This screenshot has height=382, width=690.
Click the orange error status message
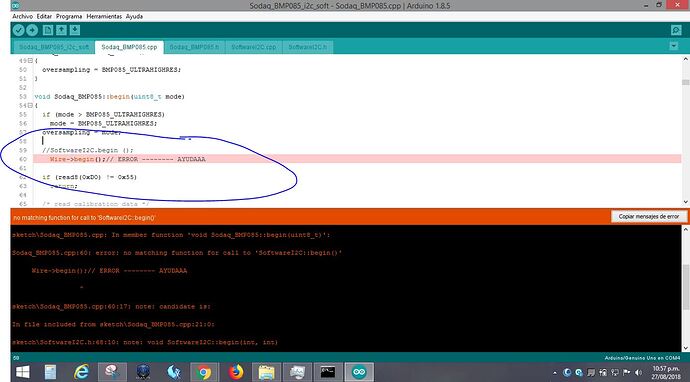click(84, 217)
